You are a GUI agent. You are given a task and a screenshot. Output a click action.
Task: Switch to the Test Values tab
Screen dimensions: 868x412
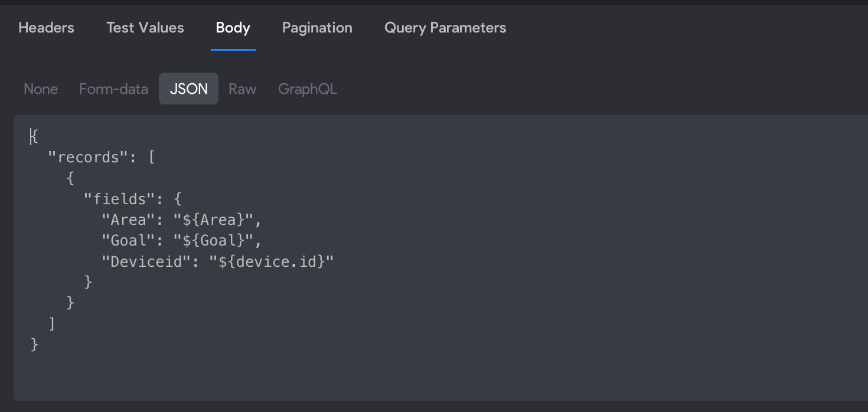tap(145, 28)
